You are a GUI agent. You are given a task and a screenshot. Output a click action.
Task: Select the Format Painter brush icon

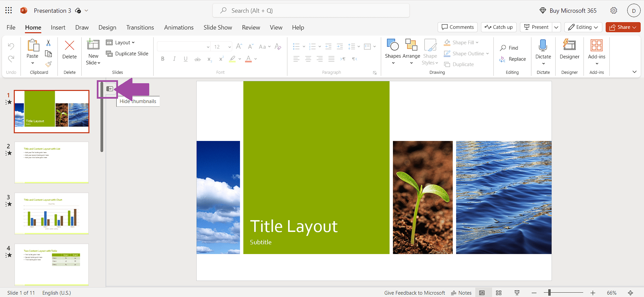[x=48, y=64]
